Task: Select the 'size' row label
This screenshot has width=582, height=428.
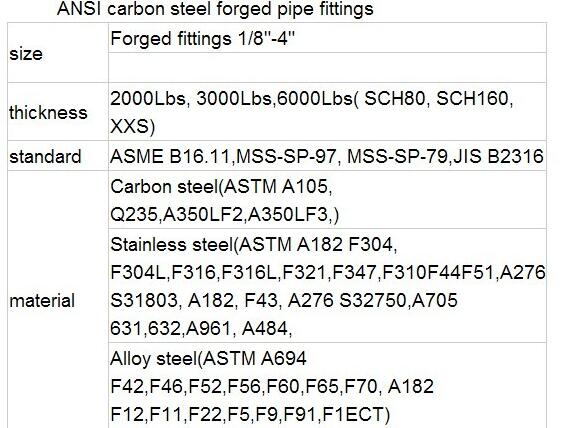Action: [26, 54]
